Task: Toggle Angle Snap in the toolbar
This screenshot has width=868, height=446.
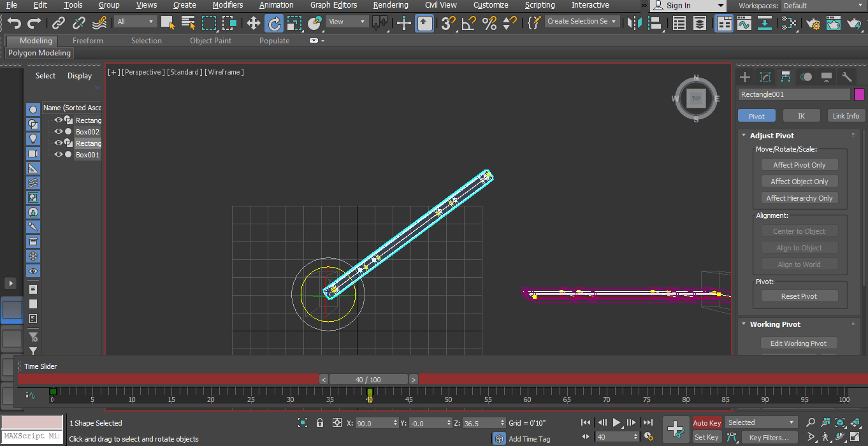Action: tap(468, 24)
